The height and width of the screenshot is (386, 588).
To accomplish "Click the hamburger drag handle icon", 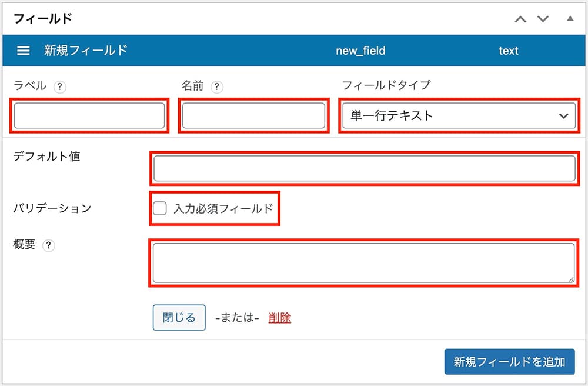I will pyautogui.click(x=24, y=50).
